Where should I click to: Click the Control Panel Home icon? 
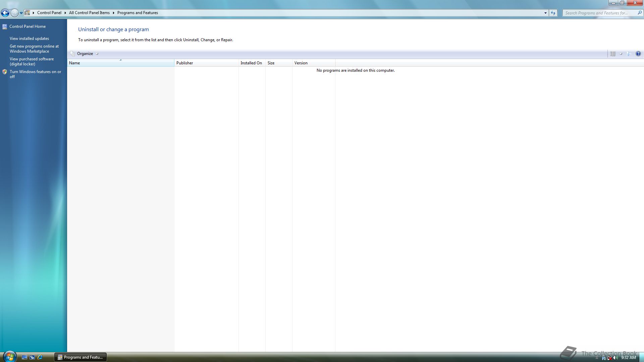coord(5,26)
